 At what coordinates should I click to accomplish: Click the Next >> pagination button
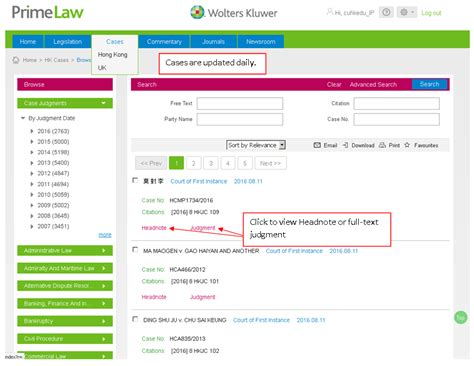(270, 163)
